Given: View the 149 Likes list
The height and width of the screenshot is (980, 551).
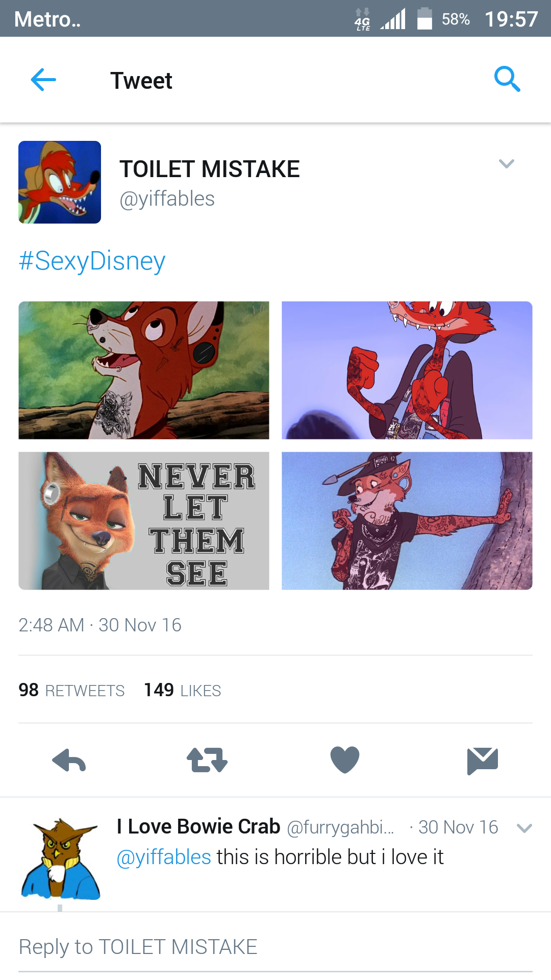Looking at the screenshot, I should (182, 690).
